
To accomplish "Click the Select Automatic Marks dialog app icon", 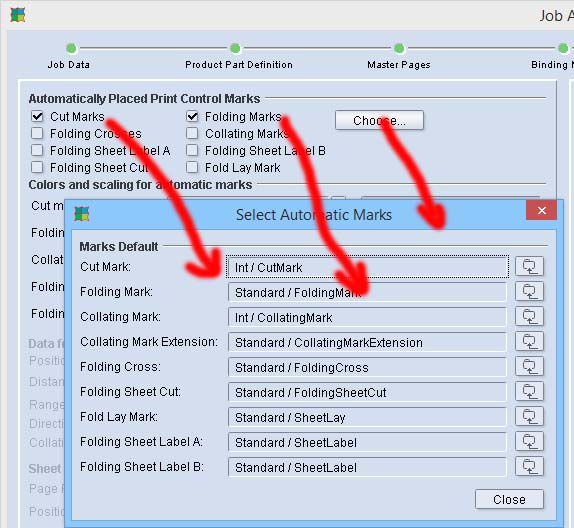I will pyautogui.click(x=82, y=214).
